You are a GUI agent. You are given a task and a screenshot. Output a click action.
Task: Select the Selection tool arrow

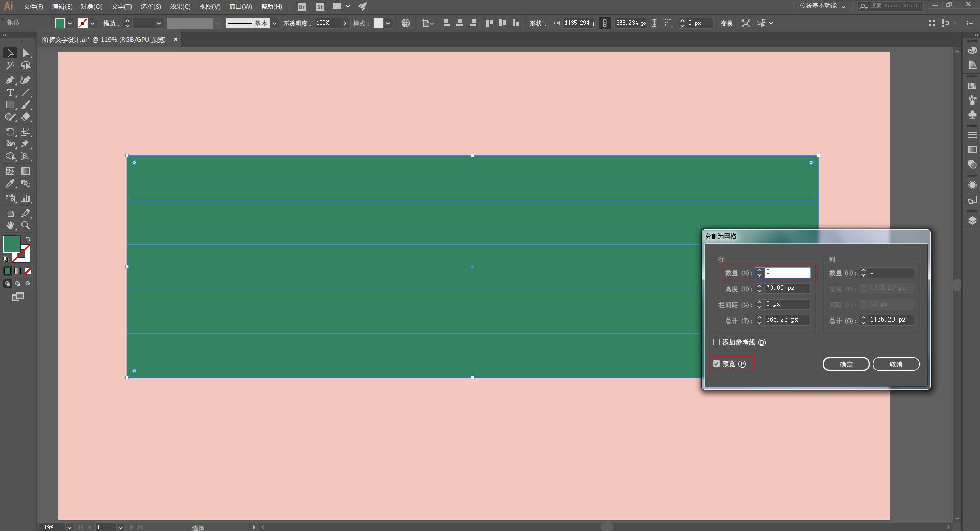click(x=10, y=53)
